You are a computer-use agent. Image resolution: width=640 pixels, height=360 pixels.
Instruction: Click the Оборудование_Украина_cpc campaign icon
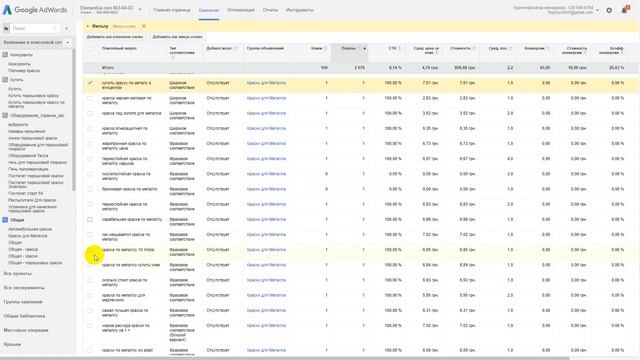(x=5, y=116)
